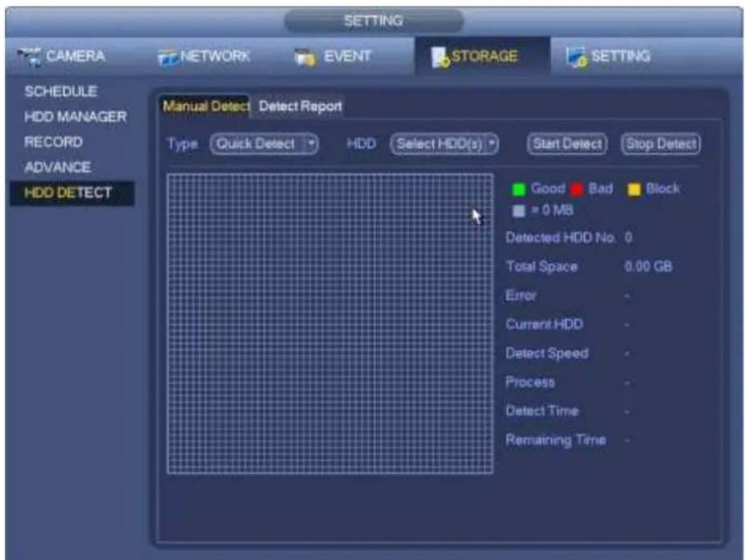Click the Start Detect button
The height and width of the screenshot is (560, 745).
[x=567, y=144]
